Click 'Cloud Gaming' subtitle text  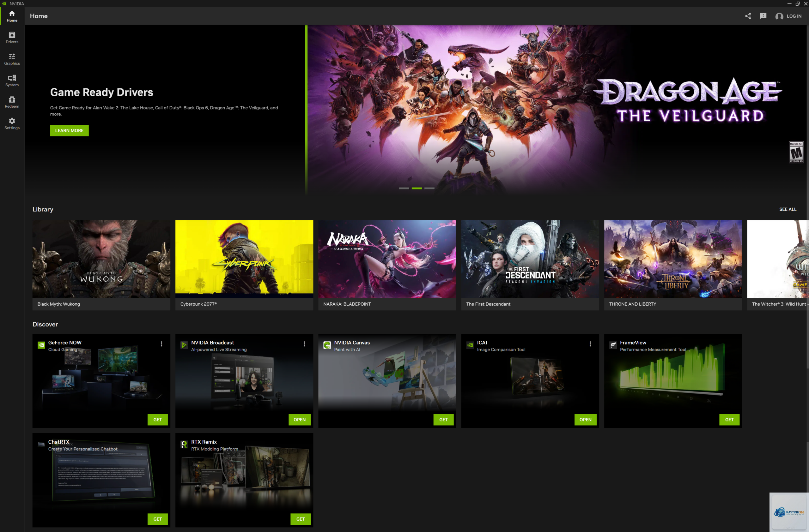pos(63,350)
